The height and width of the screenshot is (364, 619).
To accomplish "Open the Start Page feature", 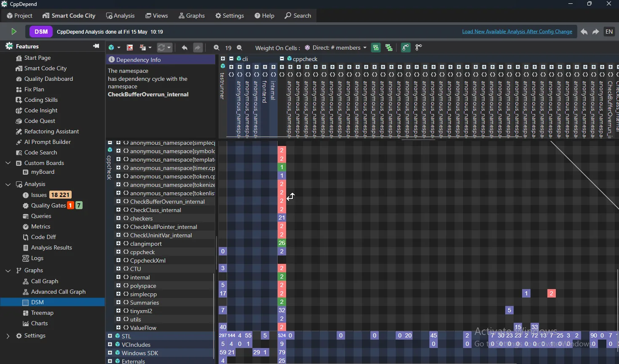I will (x=33, y=58).
